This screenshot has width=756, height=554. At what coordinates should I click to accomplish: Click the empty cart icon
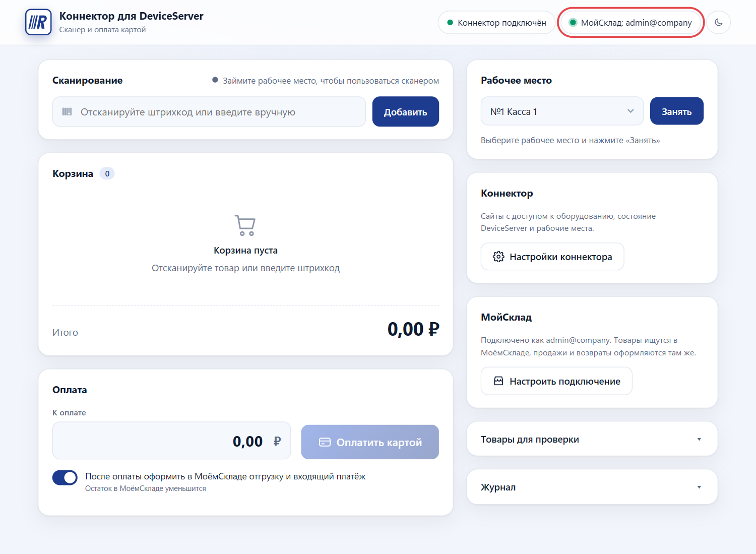(x=245, y=225)
